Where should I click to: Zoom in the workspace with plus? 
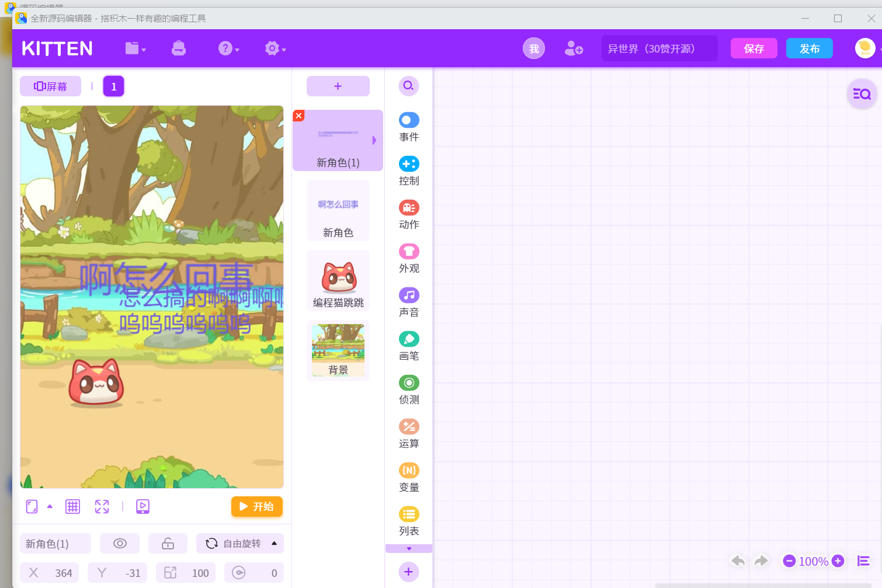click(x=838, y=561)
